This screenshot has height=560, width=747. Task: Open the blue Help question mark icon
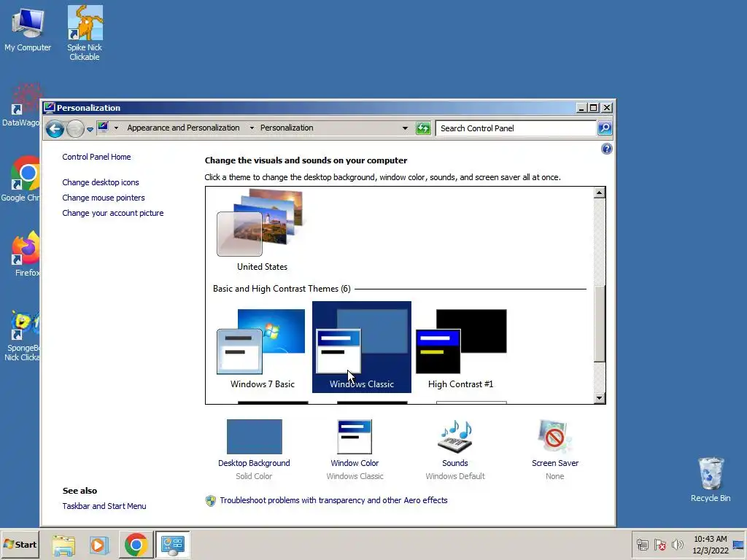[606, 149]
